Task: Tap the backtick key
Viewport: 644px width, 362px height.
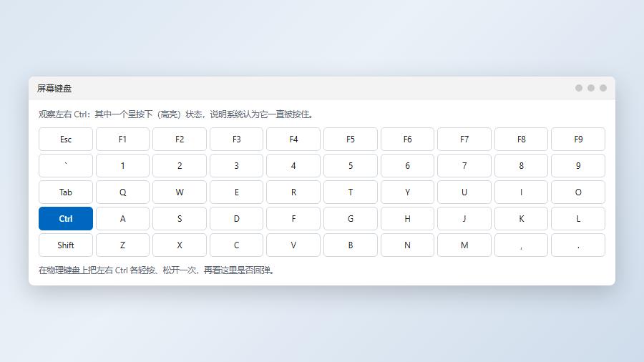Action: point(66,166)
